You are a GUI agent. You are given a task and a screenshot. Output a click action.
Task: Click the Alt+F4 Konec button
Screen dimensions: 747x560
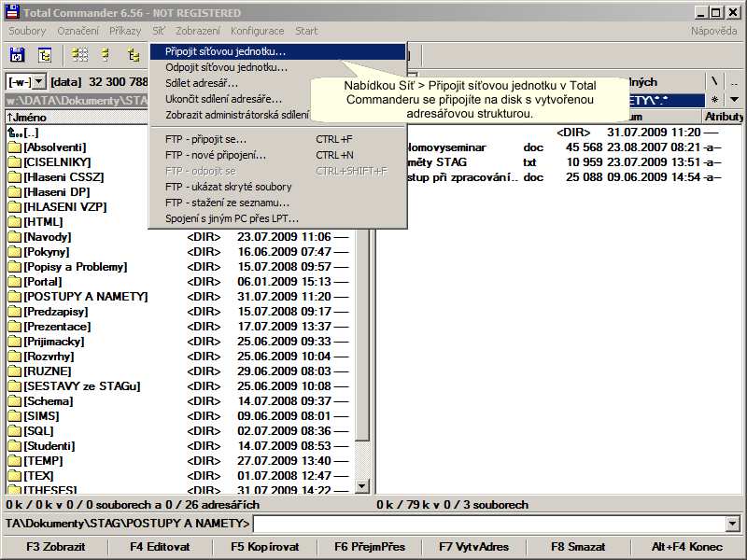[687, 547]
